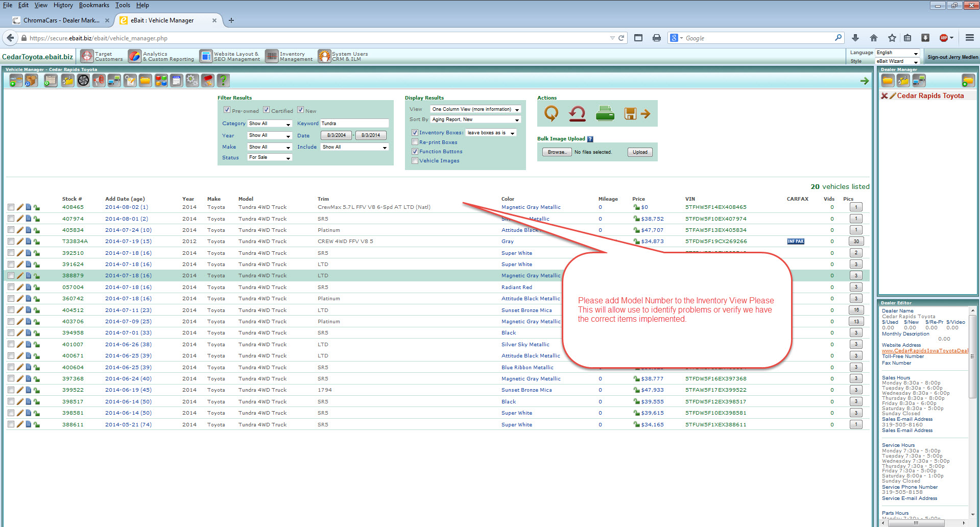
Task: Click the pencil edit icon beside Cedar Rapids Toyota
Action: pos(893,95)
